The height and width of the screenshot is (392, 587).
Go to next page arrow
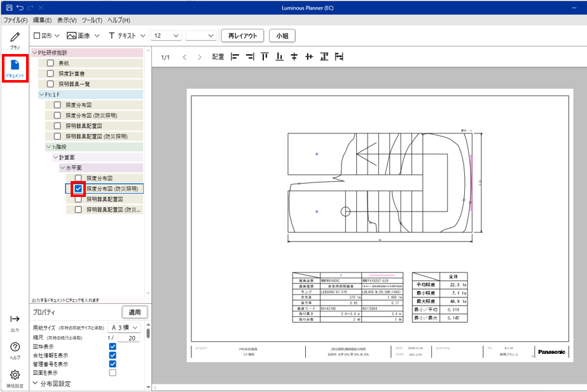pos(199,57)
